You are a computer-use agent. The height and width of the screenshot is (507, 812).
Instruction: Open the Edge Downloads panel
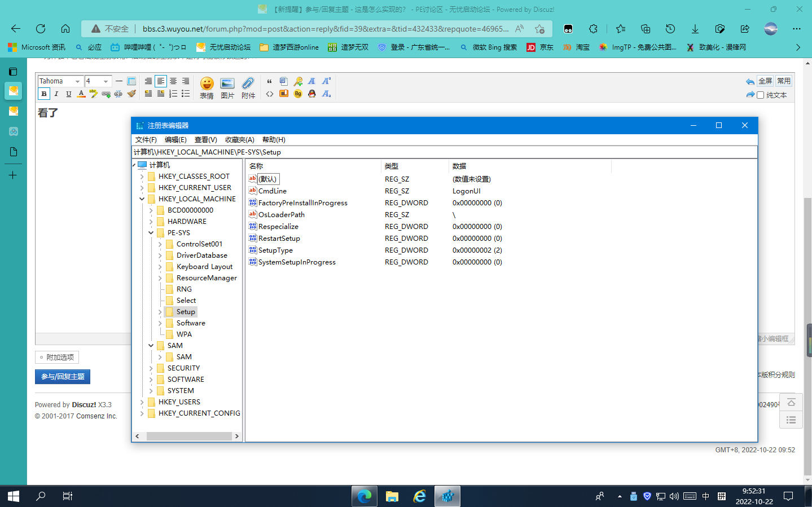[x=695, y=29]
